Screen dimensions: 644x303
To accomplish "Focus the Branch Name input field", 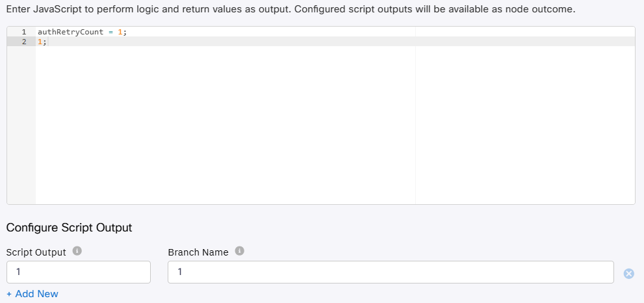I will pyautogui.click(x=390, y=272).
